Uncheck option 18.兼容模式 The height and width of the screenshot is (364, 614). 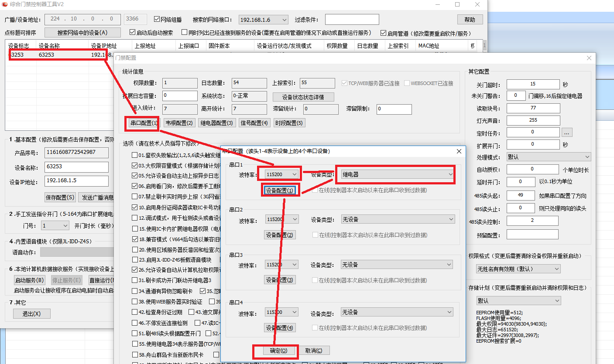pyautogui.click(x=135, y=239)
